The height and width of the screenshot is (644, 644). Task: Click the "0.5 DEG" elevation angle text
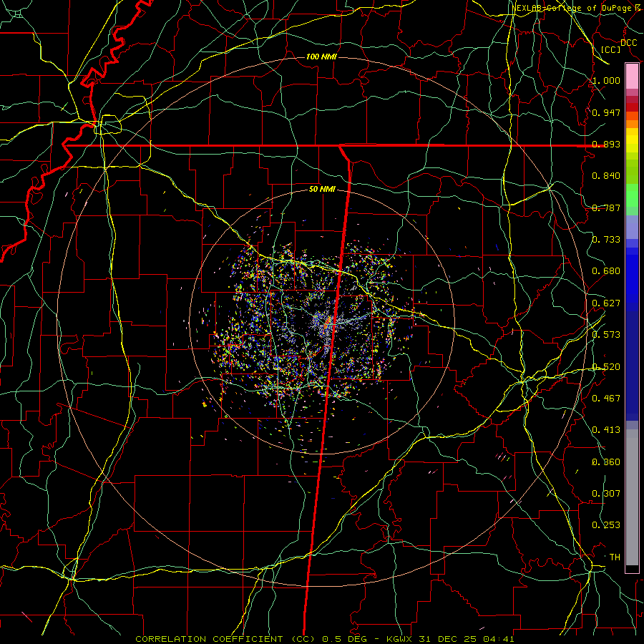pos(344,639)
